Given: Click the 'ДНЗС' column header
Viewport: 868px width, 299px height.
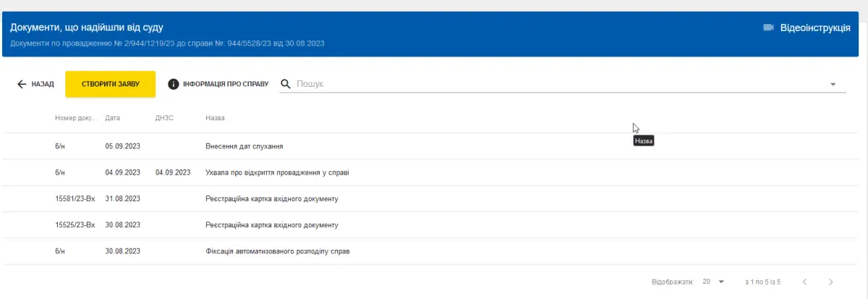Looking at the screenshot, I should [x=165, y=117].
